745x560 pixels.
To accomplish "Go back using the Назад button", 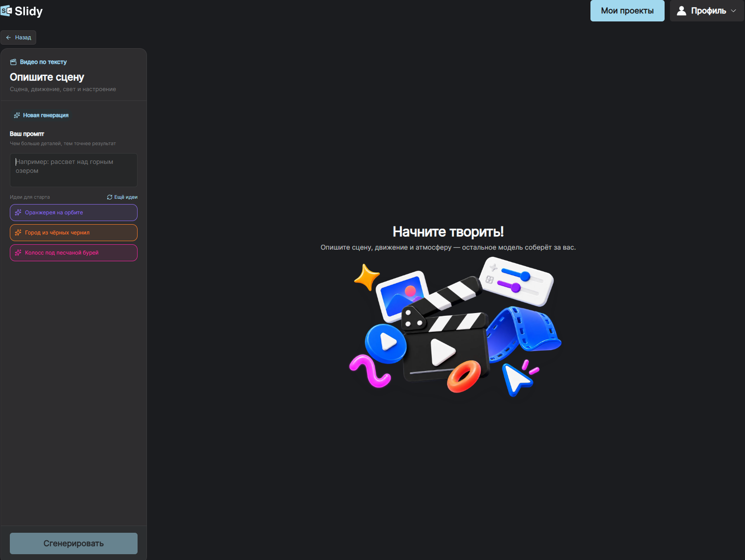I will coord(18,38).
